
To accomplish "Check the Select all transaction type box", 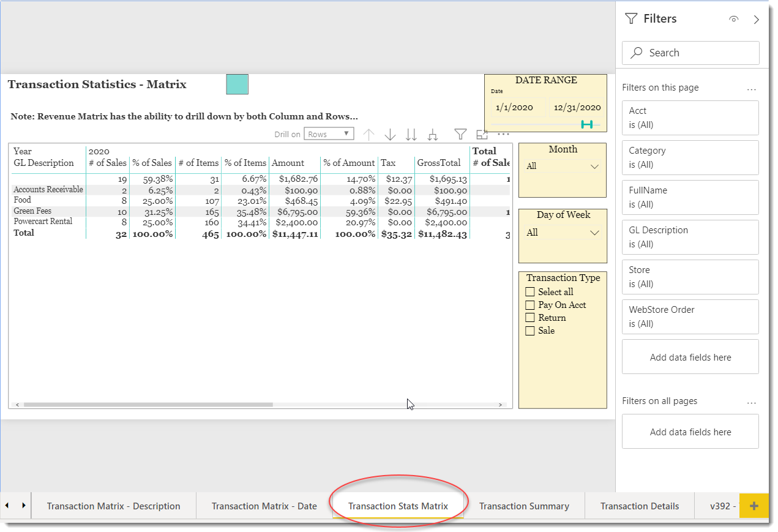I will pyautogui.click(x=530, y=292).
